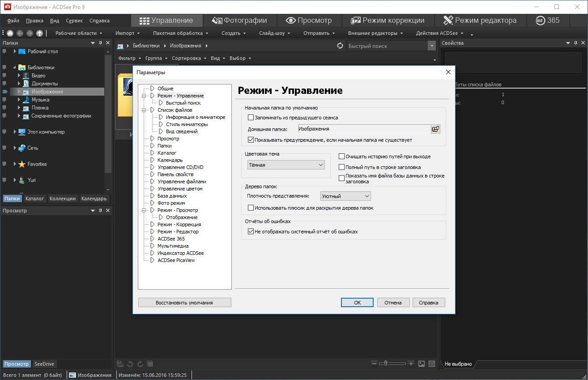This screenshot has height=380, width=588.
Task: Expand the Видео library node
Action: click(x=19, y=76)
